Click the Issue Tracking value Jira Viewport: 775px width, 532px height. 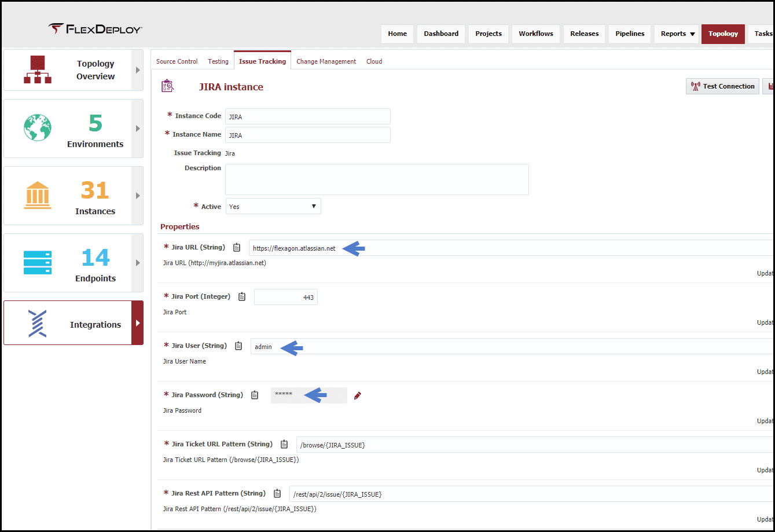[230, 153]
